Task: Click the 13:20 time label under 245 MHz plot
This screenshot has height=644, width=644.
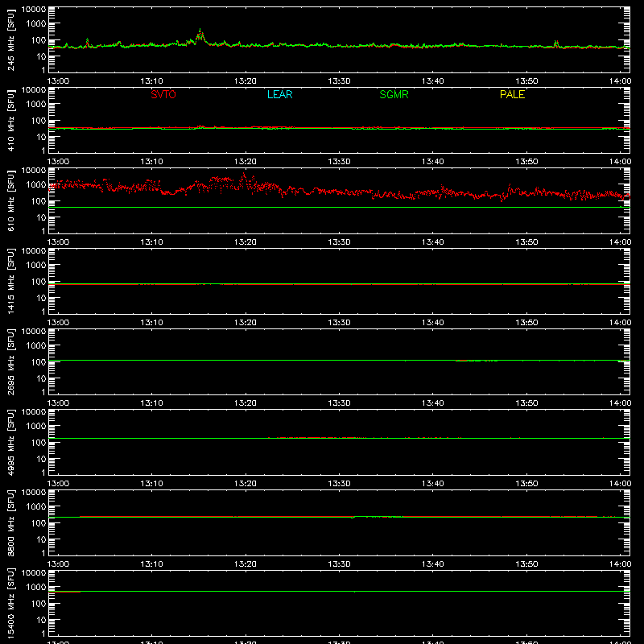Action: 246,81
